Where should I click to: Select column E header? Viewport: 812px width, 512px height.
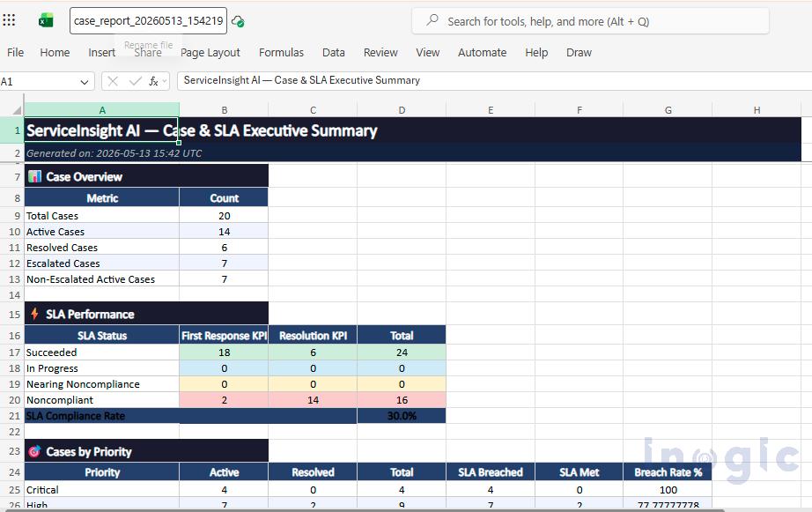[x=491, y=110]
